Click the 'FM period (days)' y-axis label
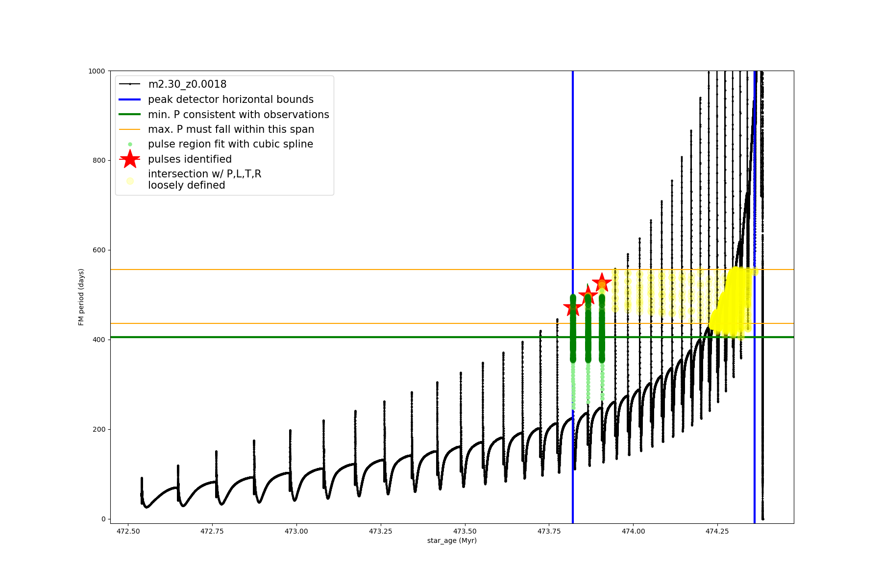 pyautogui.click(x=81, y=297)
